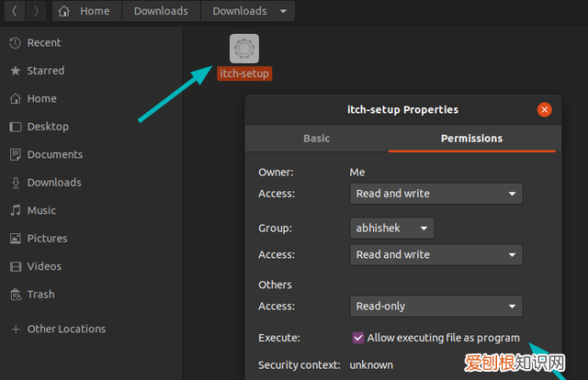Screen dimensions: 588x380
Task: Click the itch-setup Properties title text
Action: point(402,110)
